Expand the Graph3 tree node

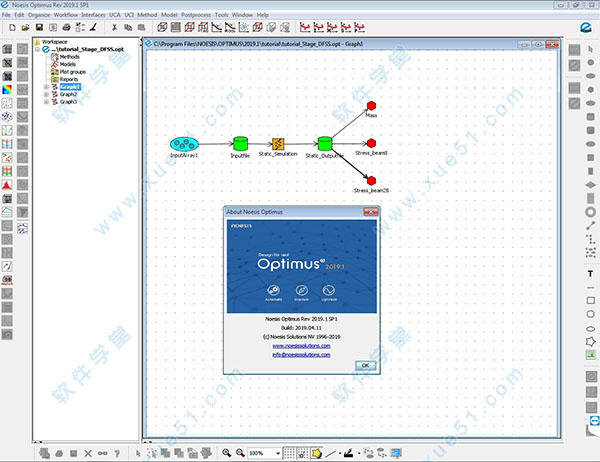[44, 101]
